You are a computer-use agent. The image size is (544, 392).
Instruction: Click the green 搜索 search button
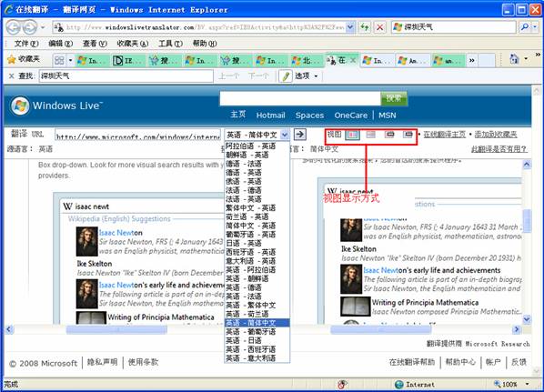394,98
